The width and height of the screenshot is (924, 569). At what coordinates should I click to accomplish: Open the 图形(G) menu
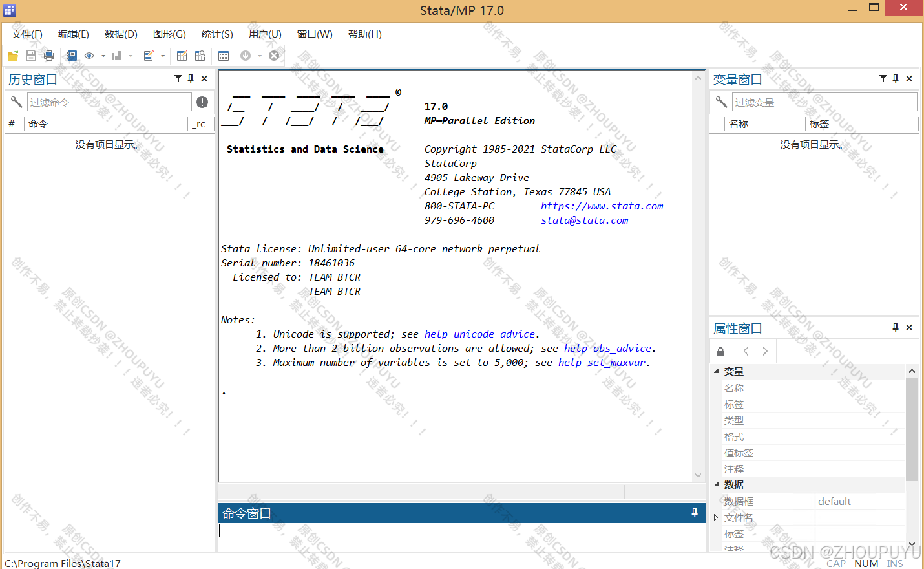pyautogui.click(x=169, y=34)
